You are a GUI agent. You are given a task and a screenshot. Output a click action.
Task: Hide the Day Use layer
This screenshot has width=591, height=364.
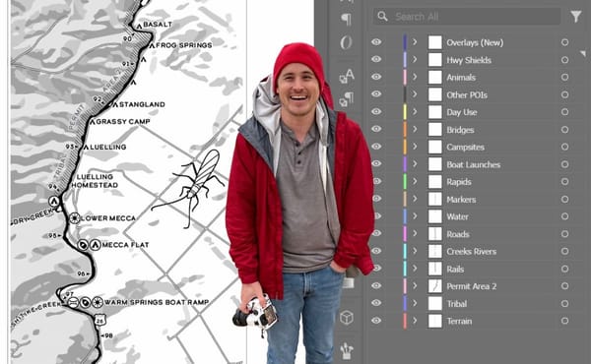pyautogui.click(x=376, y=111)
